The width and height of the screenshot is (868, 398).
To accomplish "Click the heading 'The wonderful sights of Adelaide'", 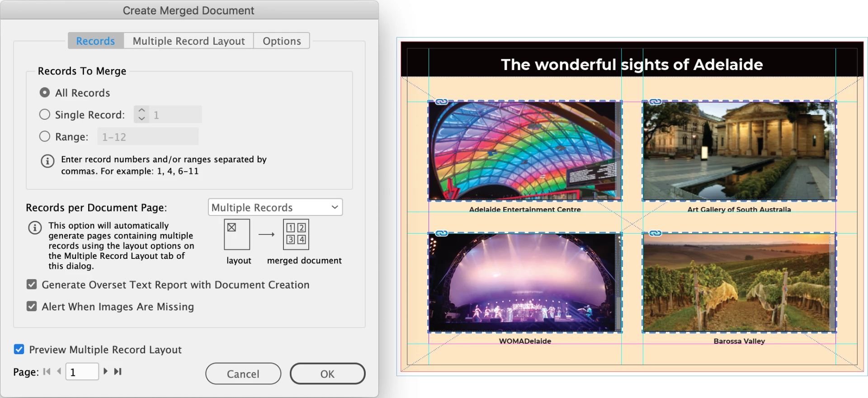I will 632,65.
